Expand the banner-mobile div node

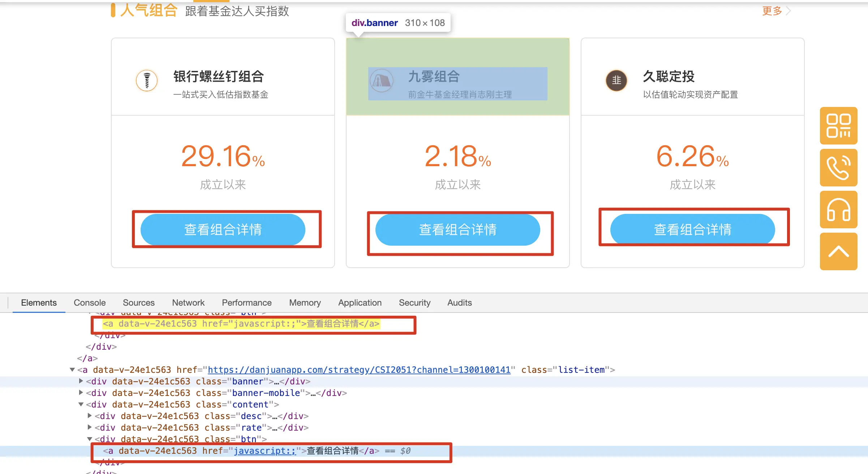coord(81,392)
